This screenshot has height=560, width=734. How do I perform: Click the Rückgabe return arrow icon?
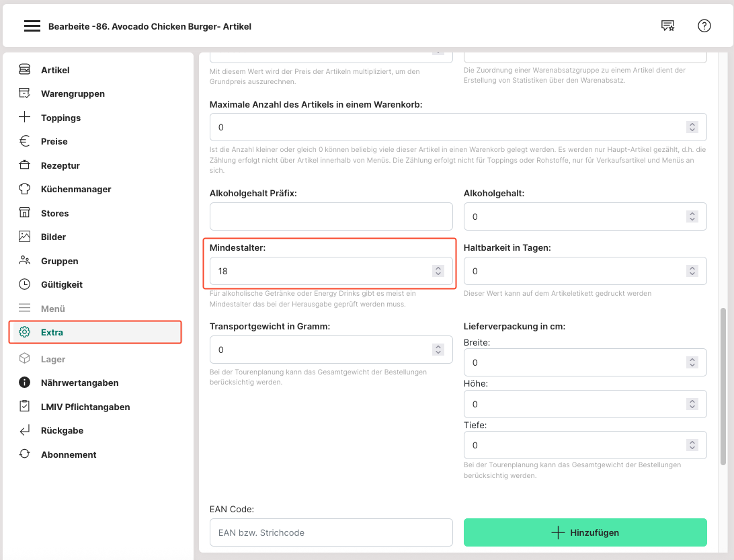pyautogui.click(x=25, y=430)
